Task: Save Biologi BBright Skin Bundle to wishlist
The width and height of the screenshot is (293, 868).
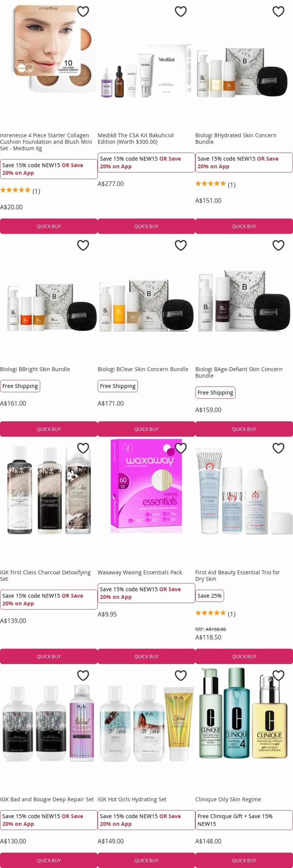Action: [83, 245]
